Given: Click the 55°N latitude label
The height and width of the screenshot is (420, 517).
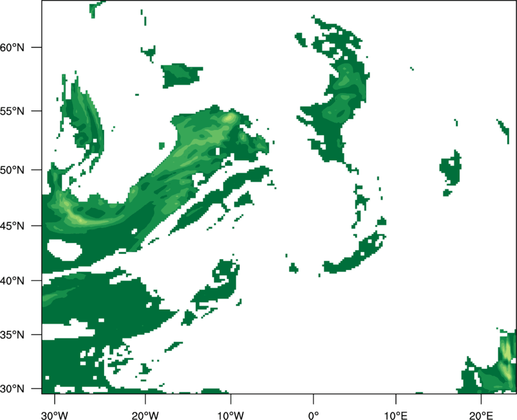Looking at the screenshot, I should pos(12,110).
